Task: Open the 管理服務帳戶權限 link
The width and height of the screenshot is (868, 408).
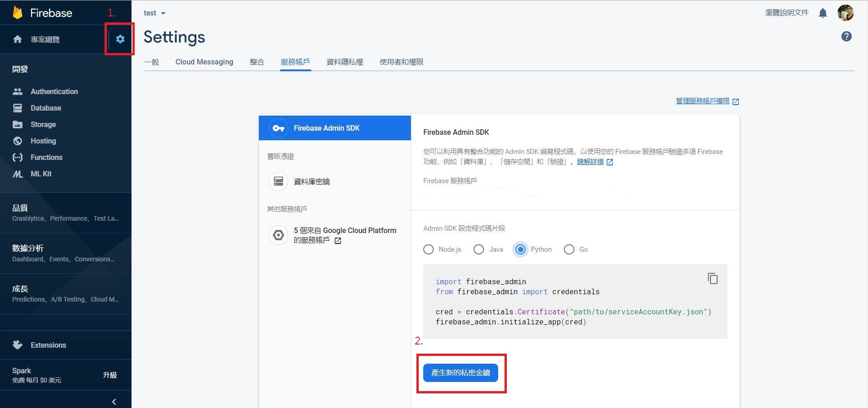Action: click(702, 101)
